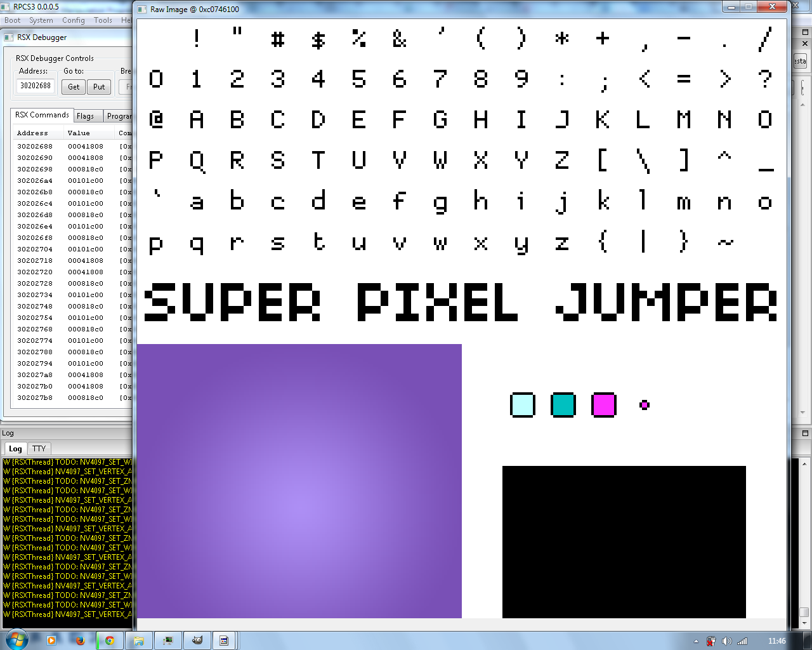Select the TTY log tab

coord(39,449)
